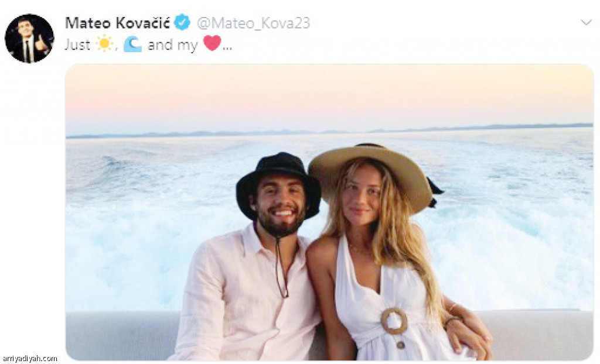Open the arriyadiyah.com watermark link
Image resolution: width=600 pixels, height=364 pixels.
[29, 359]
